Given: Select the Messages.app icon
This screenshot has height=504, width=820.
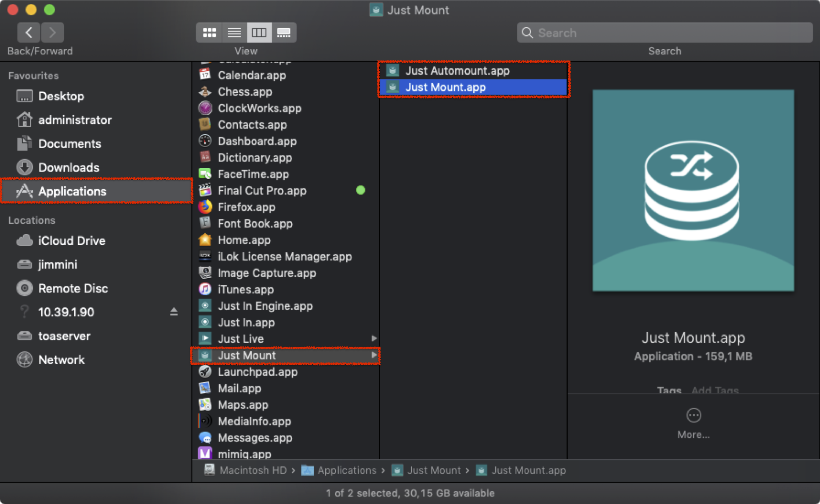Looking at the screenshot, I should (205, 438).
